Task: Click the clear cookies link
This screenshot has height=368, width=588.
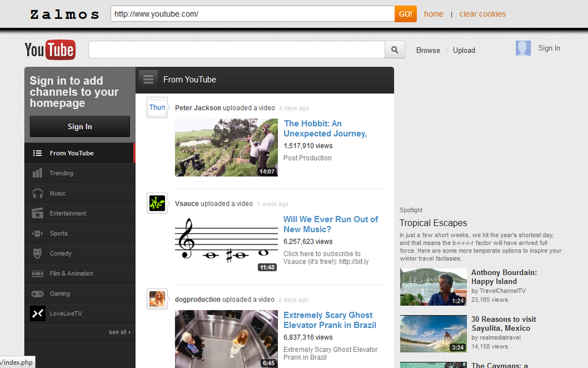Action: point(482,14)
